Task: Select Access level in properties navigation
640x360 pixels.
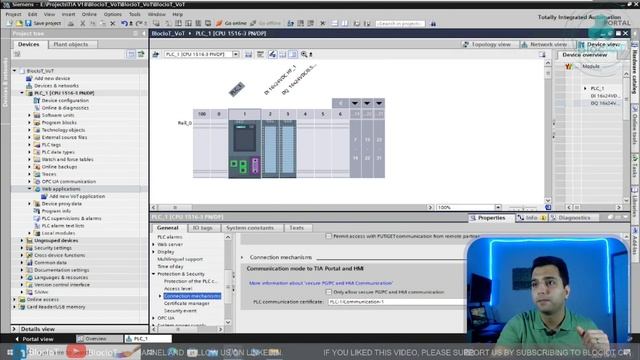Action: click(178, 289)
